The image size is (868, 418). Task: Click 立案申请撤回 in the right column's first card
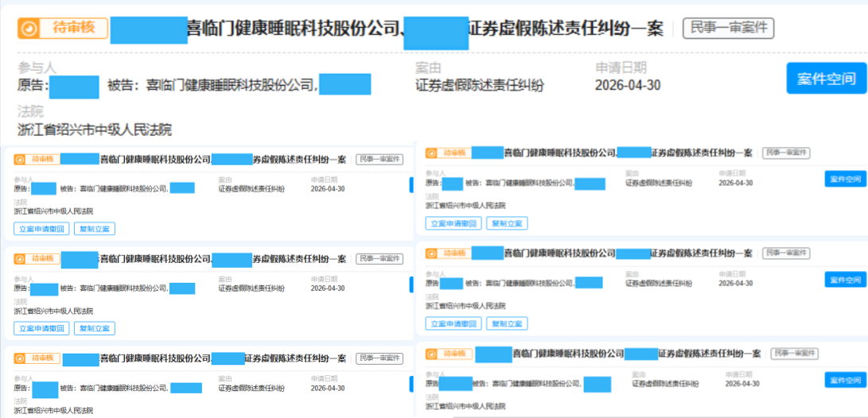click(453, 223)
